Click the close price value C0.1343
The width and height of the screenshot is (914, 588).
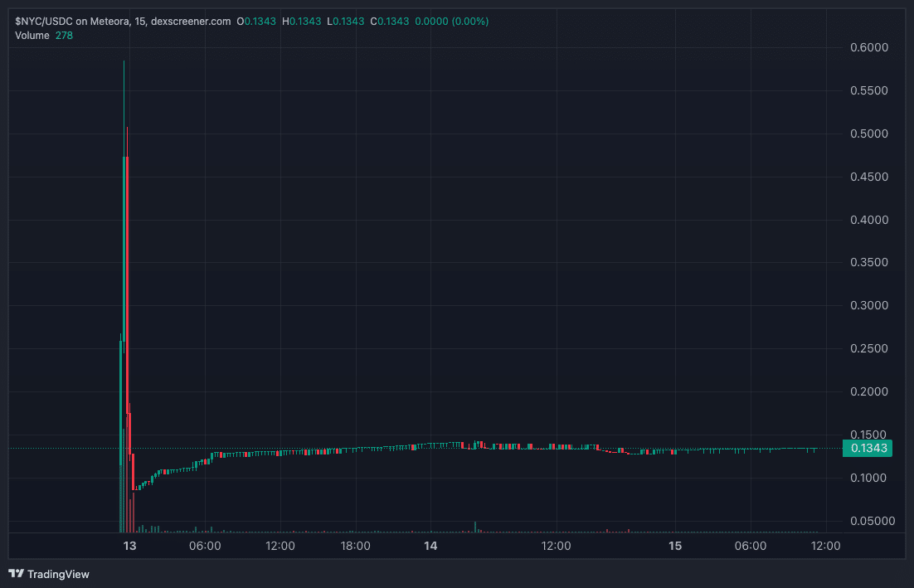pos(390,22)
